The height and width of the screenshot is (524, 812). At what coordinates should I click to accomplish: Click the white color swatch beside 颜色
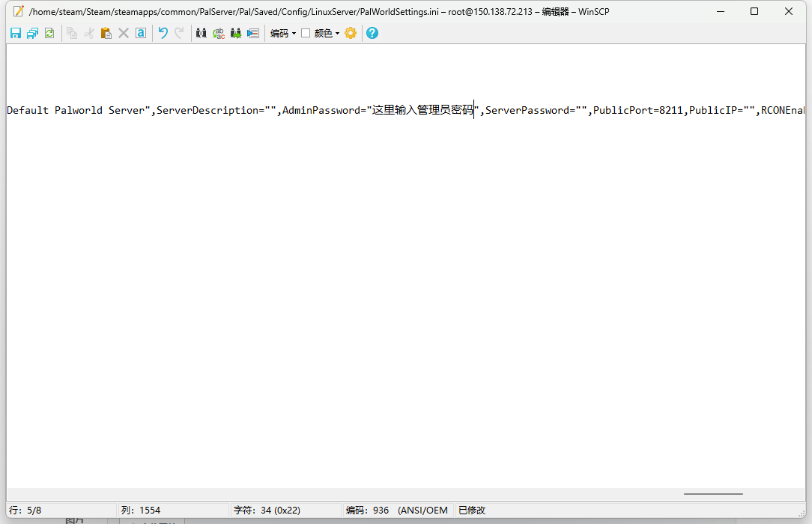coord(306,33)
